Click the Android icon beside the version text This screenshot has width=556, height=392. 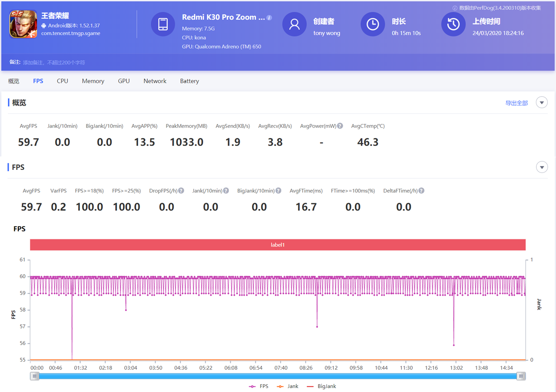tap(44, 26)
